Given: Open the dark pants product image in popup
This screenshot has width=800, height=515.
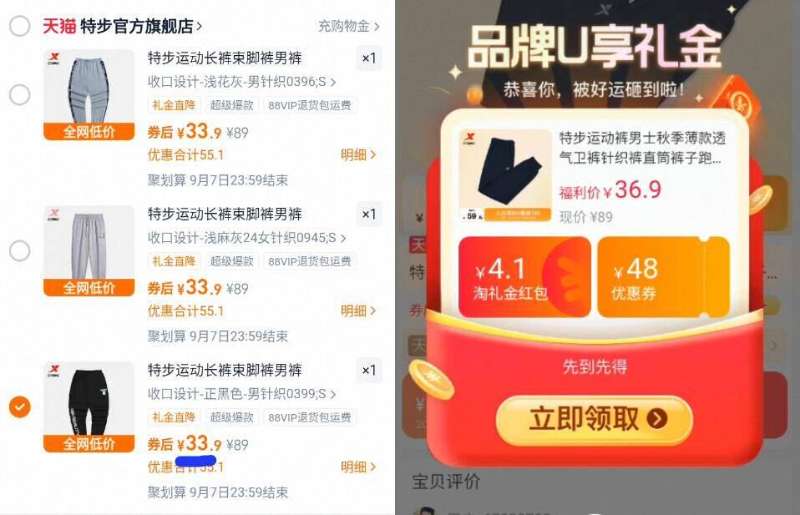Looking at the screenshot, I should (x=505, y=176).
